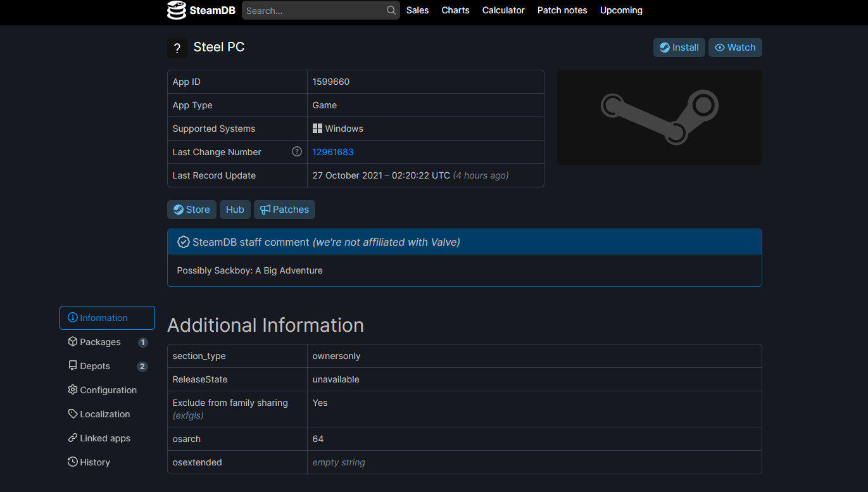
Task: Watch this app with the eye button
Action: 735,47
